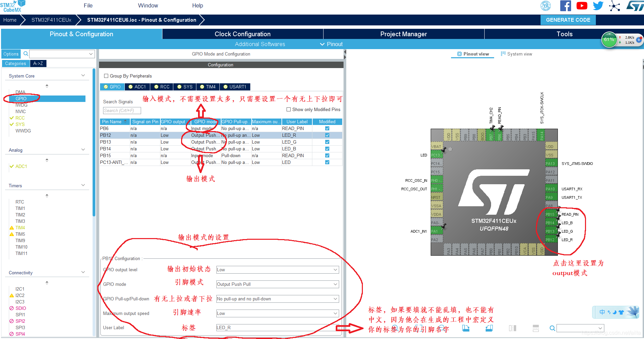
Task: Open the Help menu
Action: coord(198,5)
